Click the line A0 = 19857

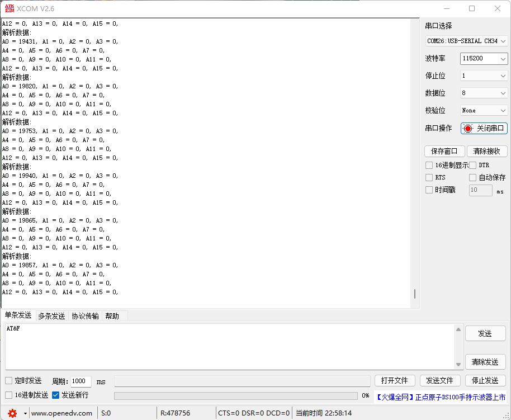coord(60,265)
